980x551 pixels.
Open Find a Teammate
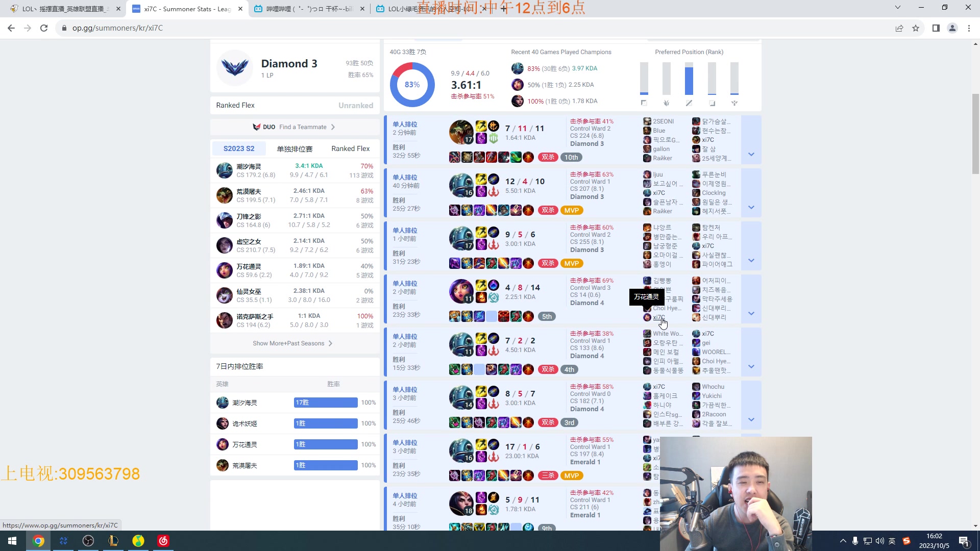pyautogui.click(x=302, y=127)
